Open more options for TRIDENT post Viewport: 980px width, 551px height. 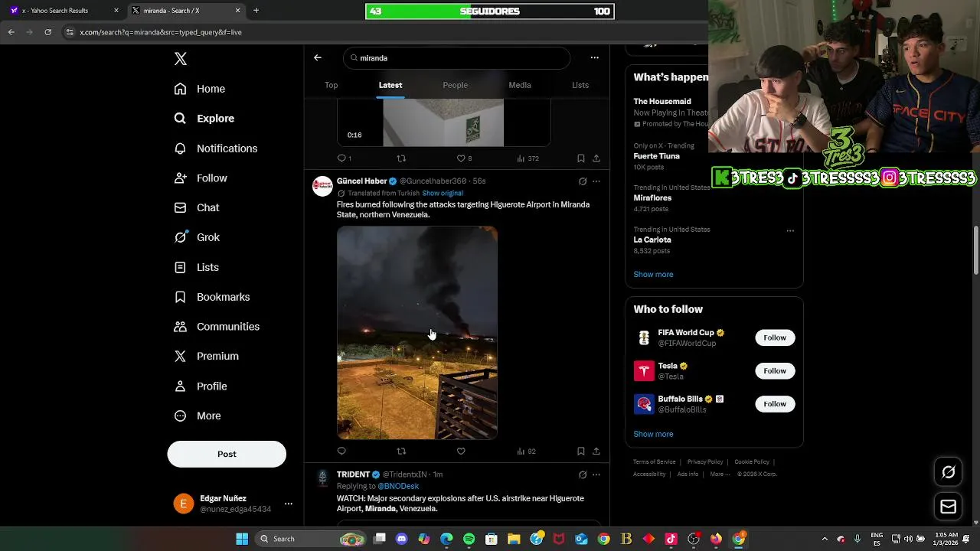(596, 474)
